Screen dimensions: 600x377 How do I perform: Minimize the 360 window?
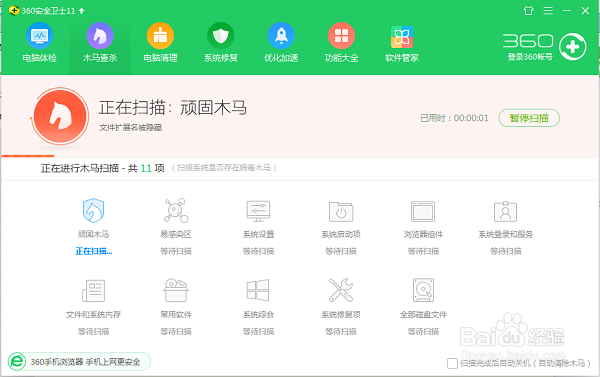(567, 11)
